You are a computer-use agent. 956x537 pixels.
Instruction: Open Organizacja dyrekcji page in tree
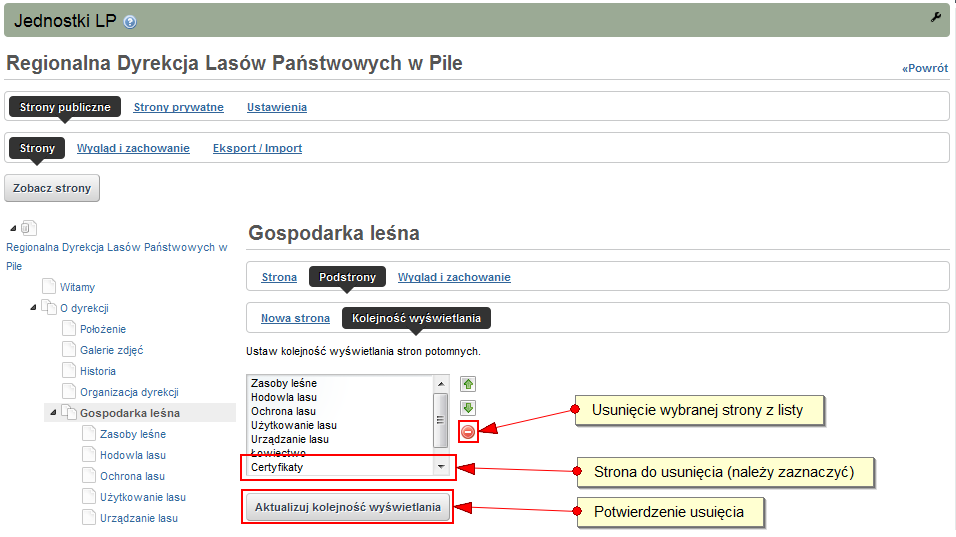click(x=129, y=392)
